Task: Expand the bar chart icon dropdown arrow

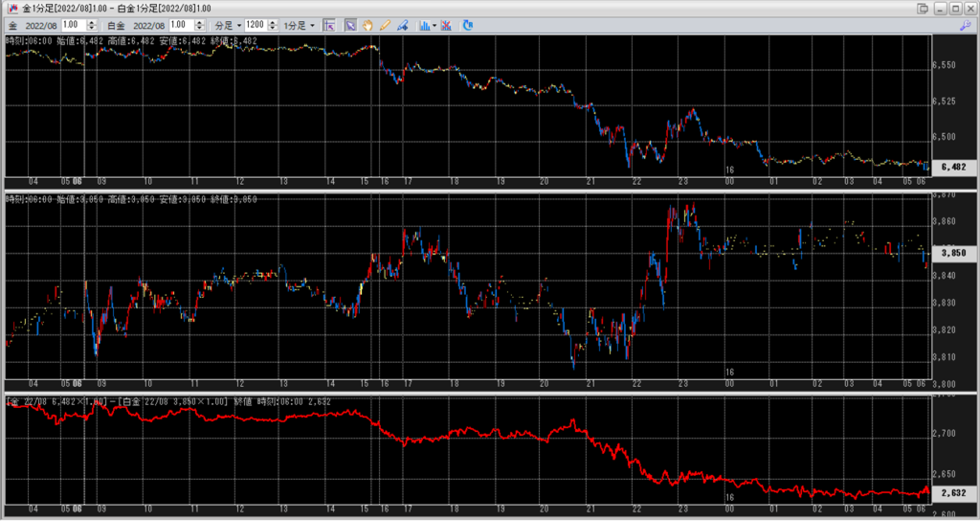Action: point(434,25)
